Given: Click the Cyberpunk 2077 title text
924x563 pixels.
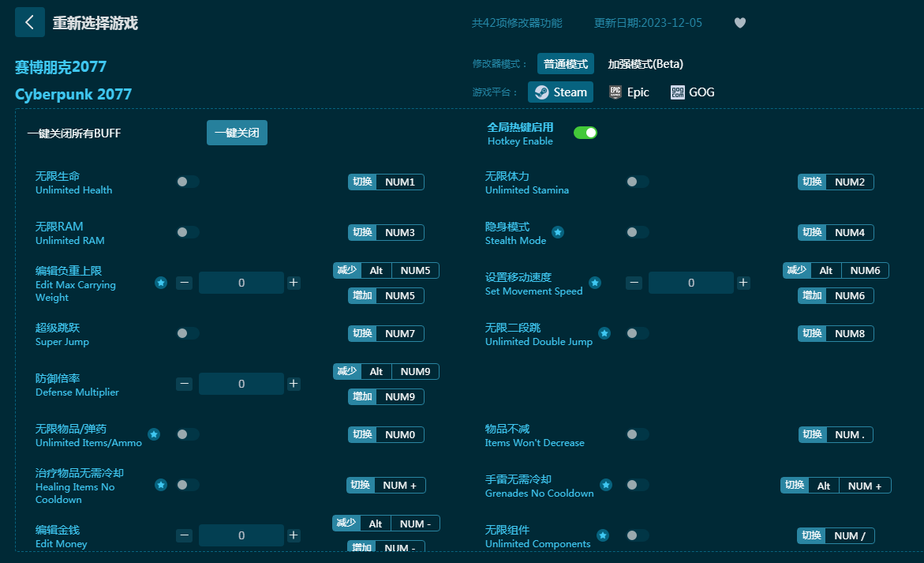Looking at the screenshot, I should pyautogui.click(x=73, y=94).
